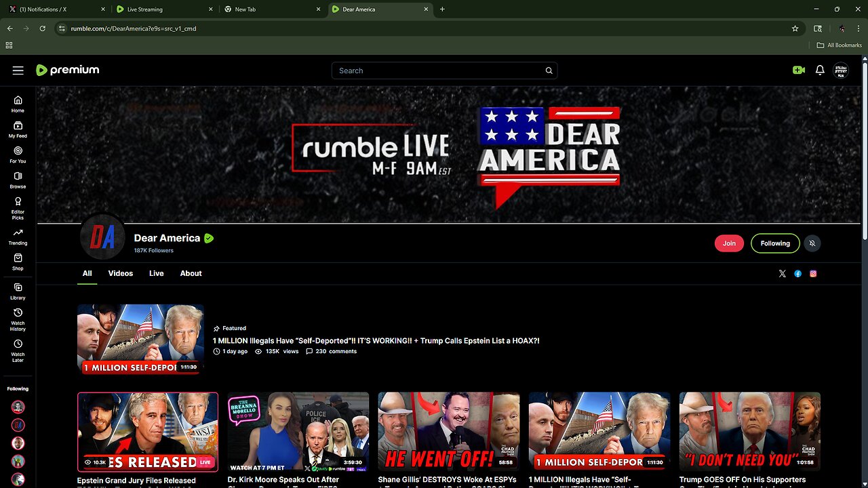Toggle channel notifications bell off
Screen dimensions: 868x488
tap(812, 243)
